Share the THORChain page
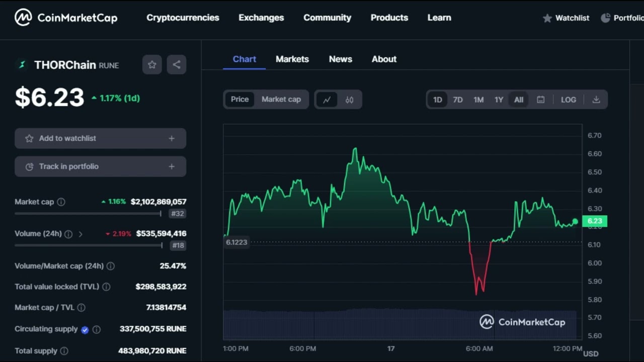 pyautogui.click(x=177, y=64)
